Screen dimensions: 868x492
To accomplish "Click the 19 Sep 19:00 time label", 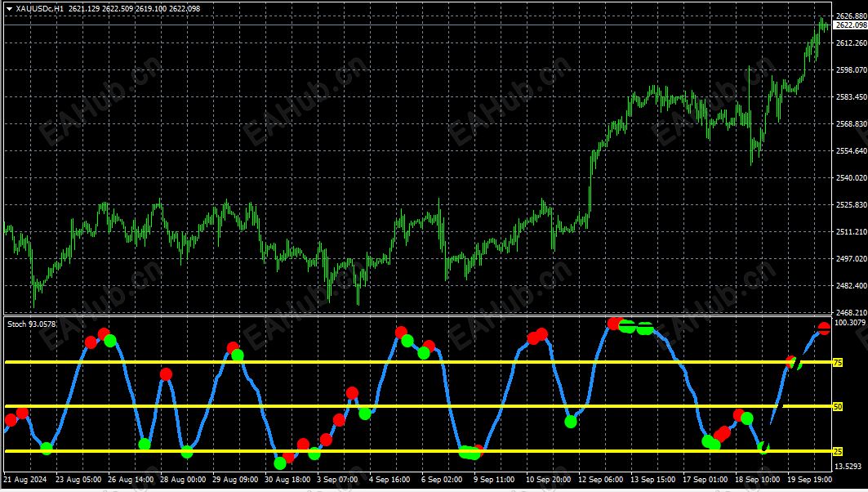I will point(809,480).
